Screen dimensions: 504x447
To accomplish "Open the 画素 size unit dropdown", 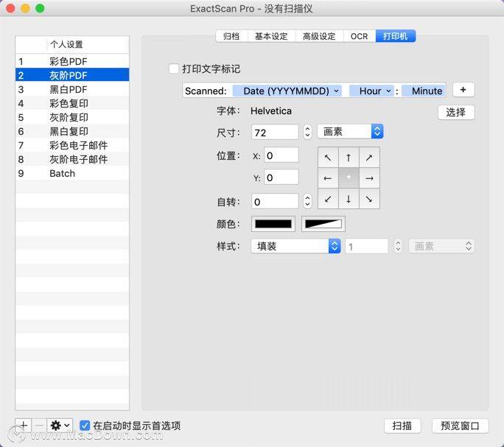I will tap(350, 131).
